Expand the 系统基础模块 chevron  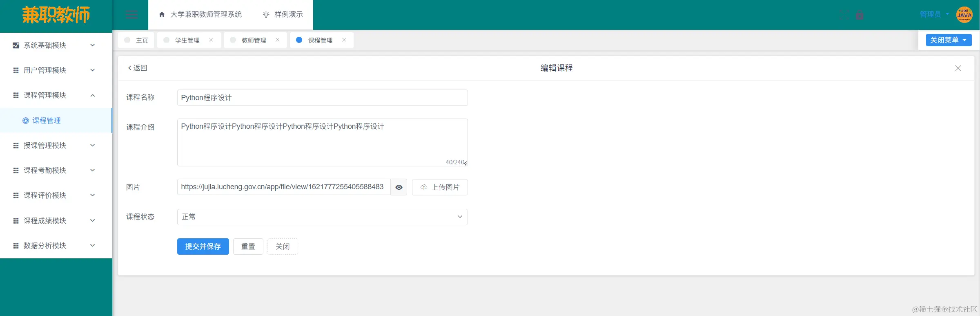(x=93, y=45)
